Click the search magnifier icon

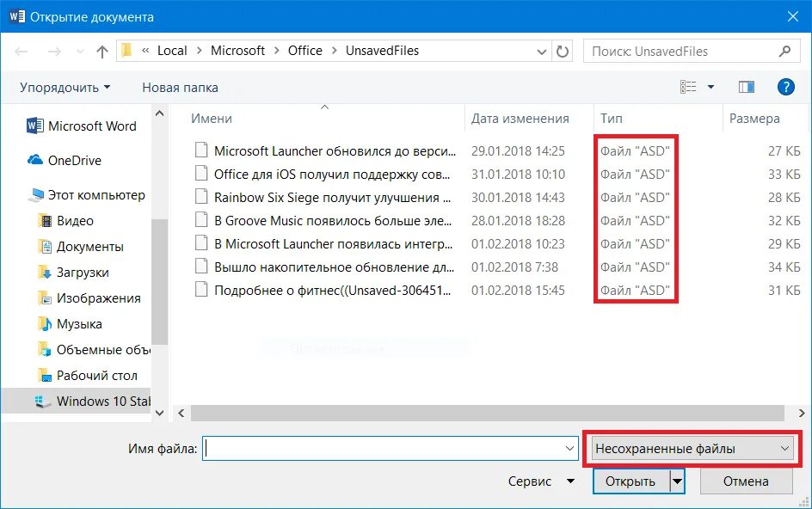[x=784, y=52]
